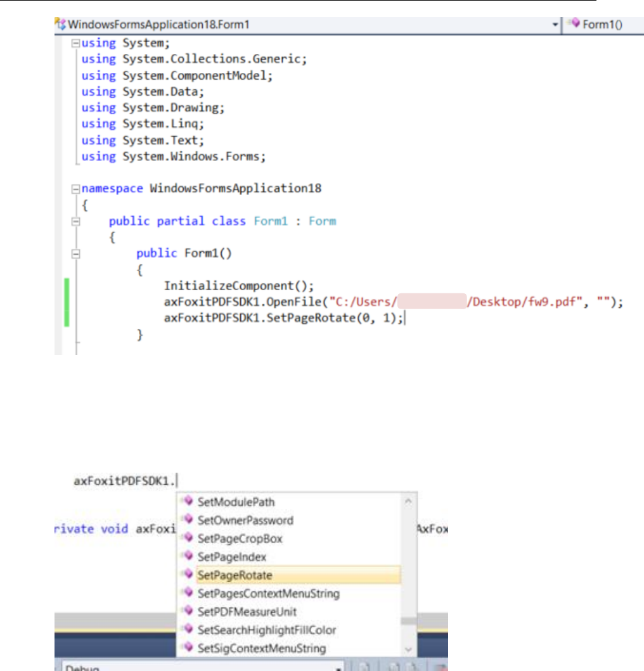Choose the highlighted SetPageRotate entry
Viewport: 644px width, 671px height.
[x=298, y=575]
